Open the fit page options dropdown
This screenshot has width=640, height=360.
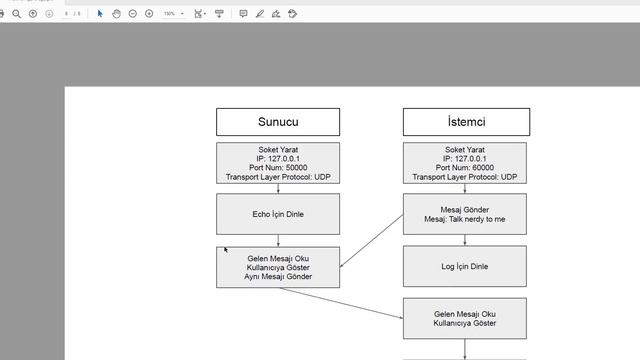(x=200, y=14)
